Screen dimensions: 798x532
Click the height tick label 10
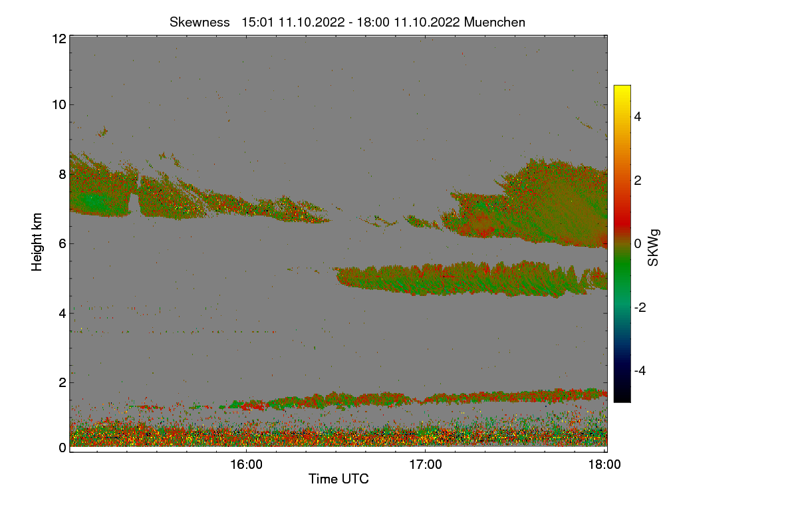(x=58, y=104)
